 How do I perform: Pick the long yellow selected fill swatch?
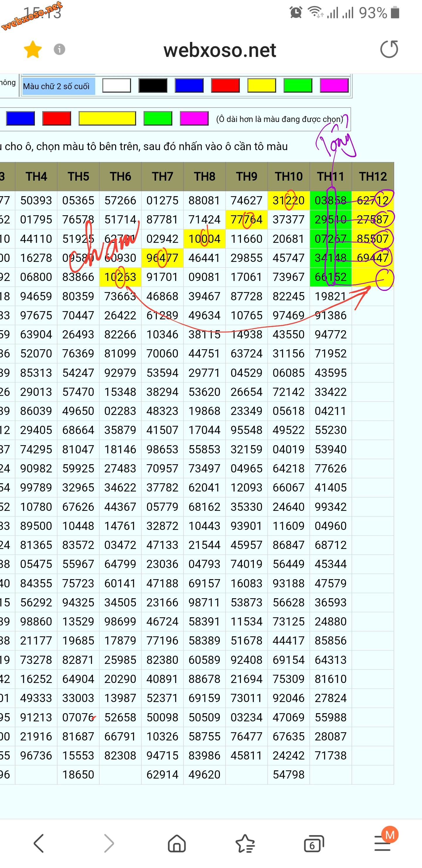tap(108, 118)
